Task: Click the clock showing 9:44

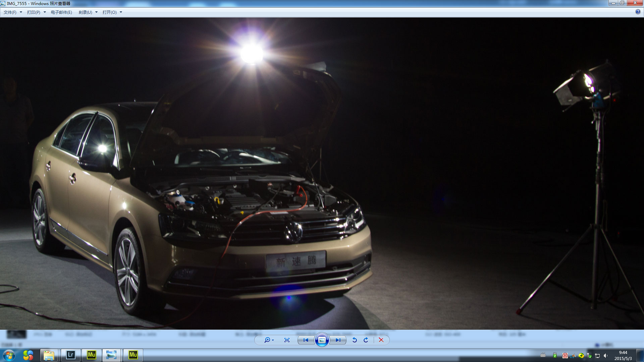Action: pyautogui.click(x=623, y=355)
